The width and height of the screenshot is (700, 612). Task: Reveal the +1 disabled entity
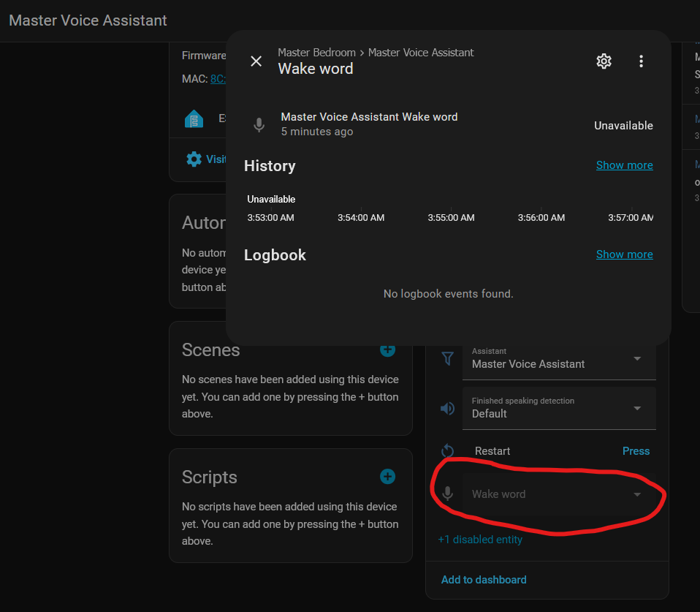coord(480,540)
